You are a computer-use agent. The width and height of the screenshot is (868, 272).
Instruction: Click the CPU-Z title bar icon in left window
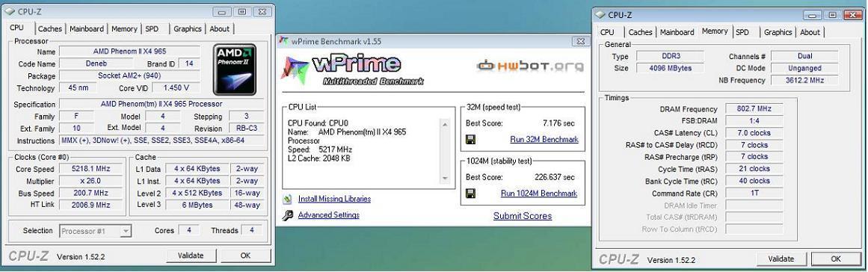(10, 11)
